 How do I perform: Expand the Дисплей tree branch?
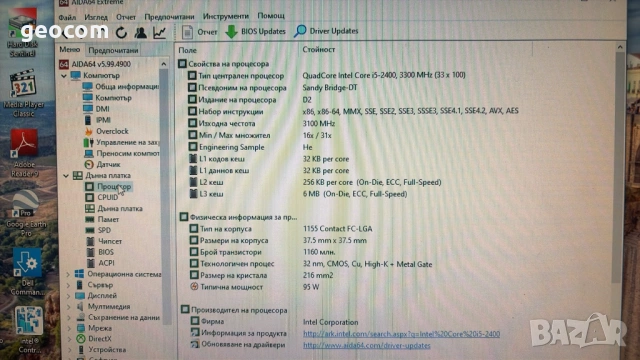click(x=68, y=296)
